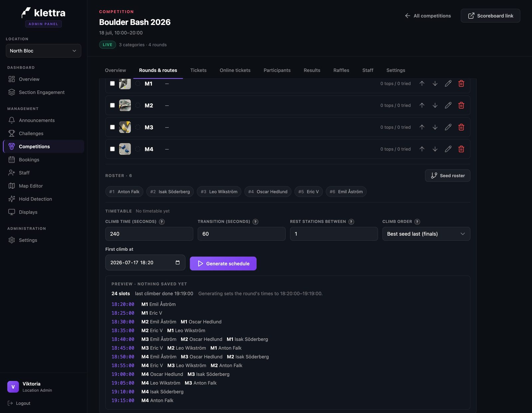Click the Climb time input field
Screen dimensions: 532x413
[149, 234]
